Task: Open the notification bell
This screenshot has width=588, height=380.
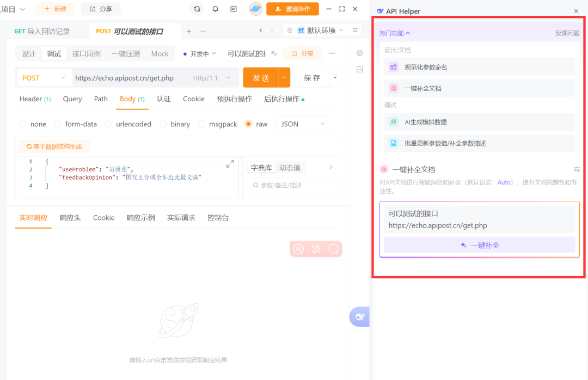Action: 215,9
